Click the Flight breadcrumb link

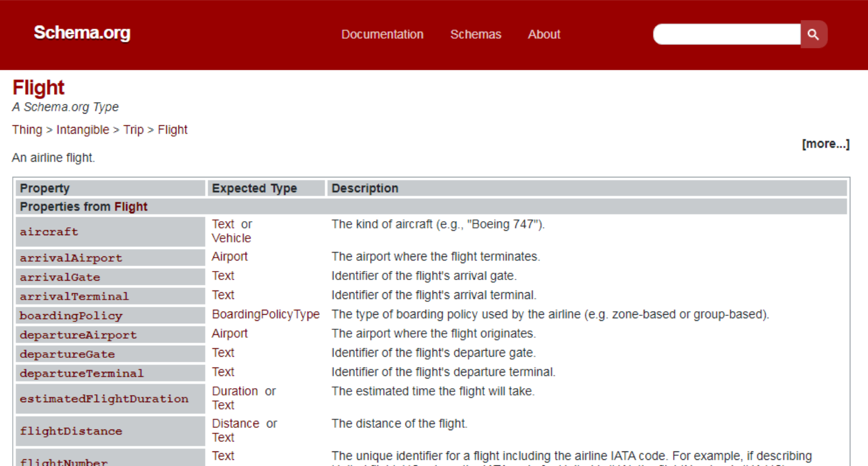pyautogui.click(x=173, y=129)
